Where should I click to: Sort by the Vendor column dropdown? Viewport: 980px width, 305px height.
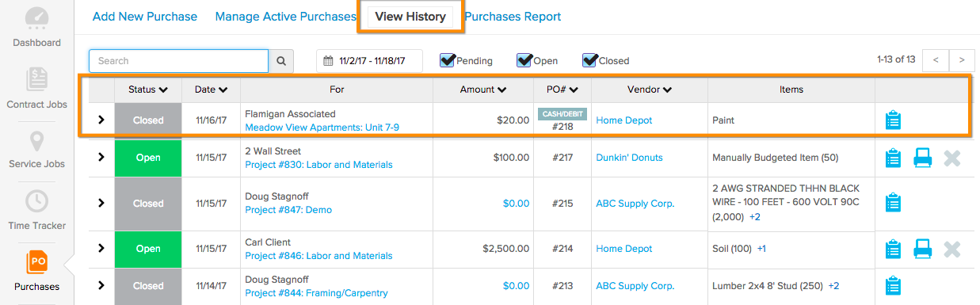[649, 90]
